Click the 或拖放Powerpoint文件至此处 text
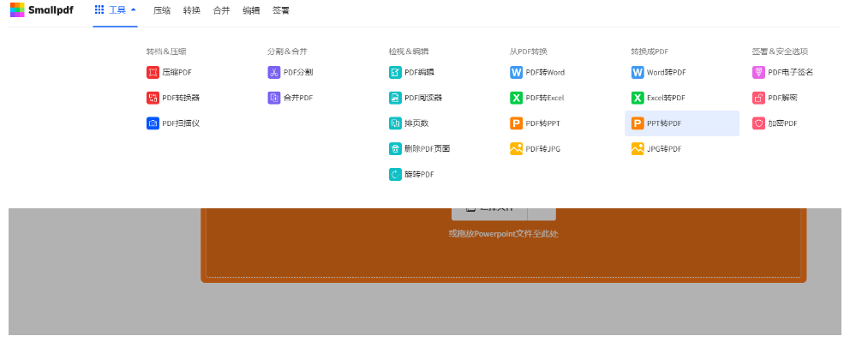Image resolution: width=868 pixels, height=342 pixels. click(503, 234)
